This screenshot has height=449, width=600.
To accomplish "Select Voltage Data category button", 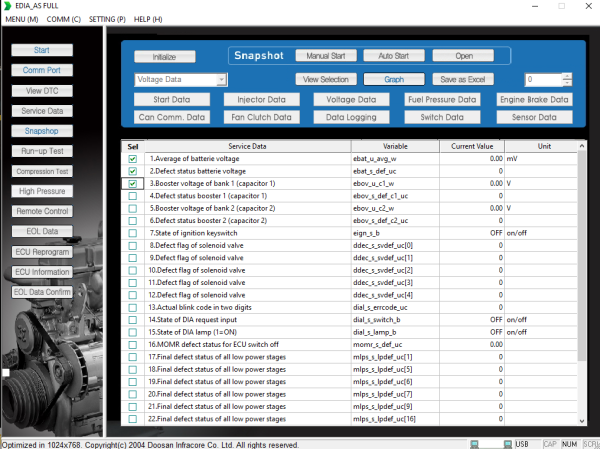I will click(351, 100).
